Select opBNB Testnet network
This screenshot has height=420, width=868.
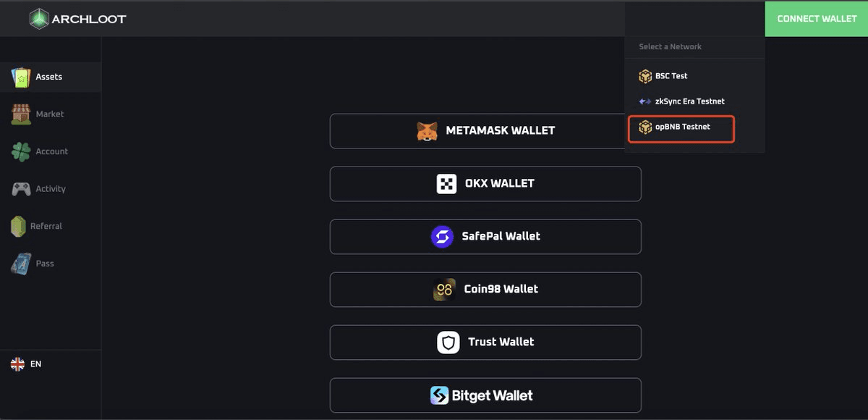point(681,127)
